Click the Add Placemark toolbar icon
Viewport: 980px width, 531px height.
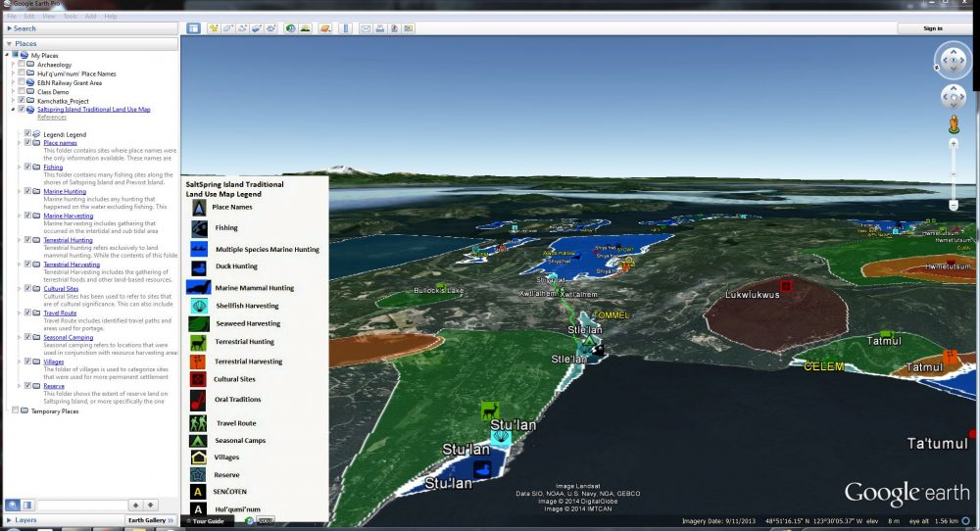tap(215, 28)
